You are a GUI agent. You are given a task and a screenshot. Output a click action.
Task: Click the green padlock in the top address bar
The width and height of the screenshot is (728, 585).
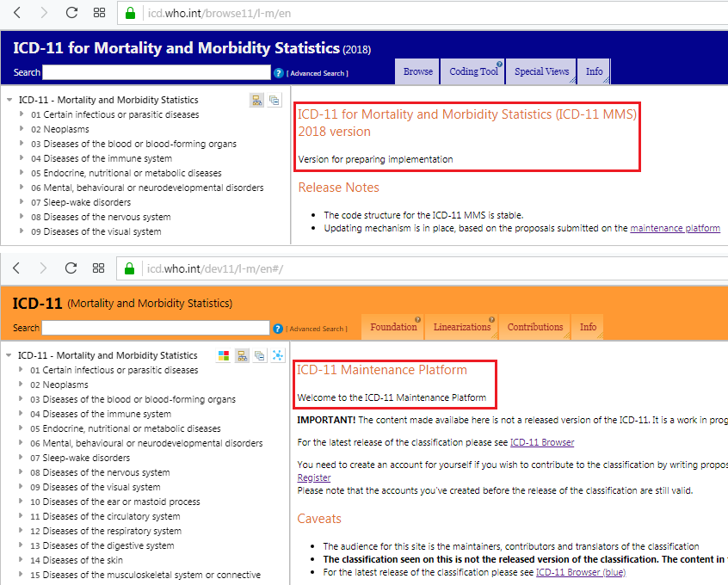coord(131,13)
